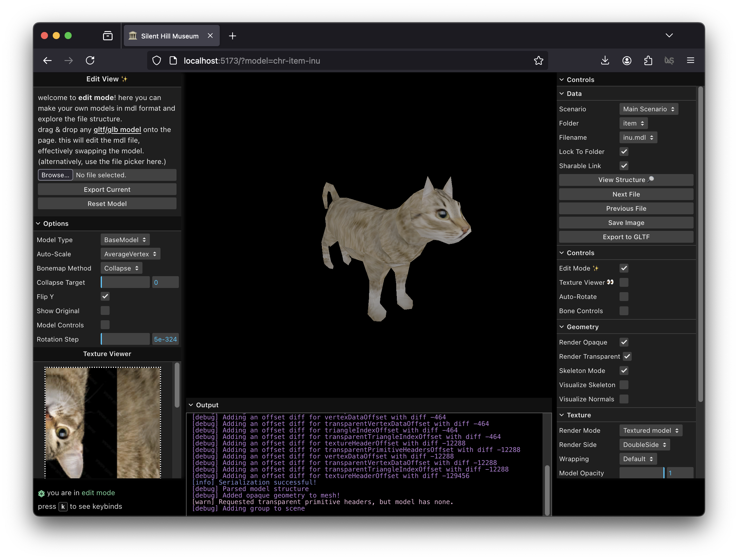Click the downloads icon in browser toolbar

click(605, 60)
